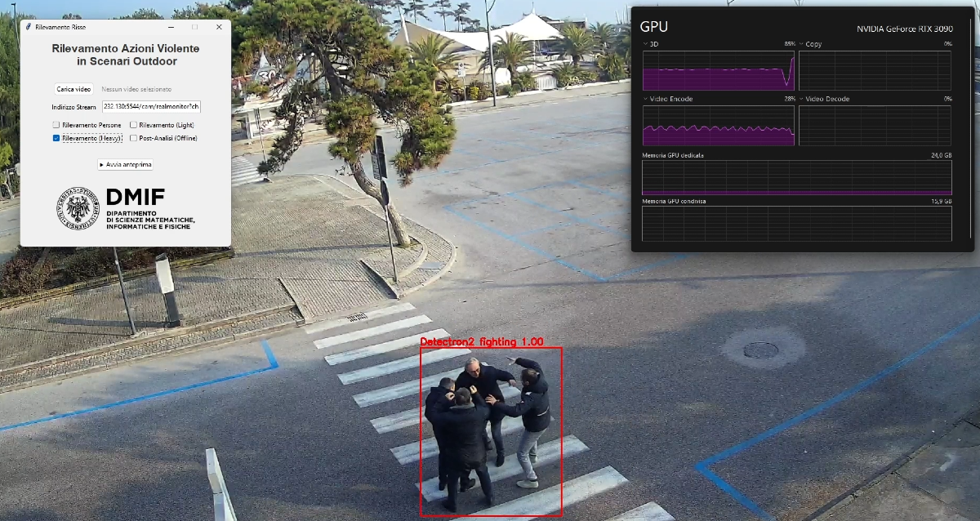980x521 pixels.
Task: Open the 3D engine graph dropdown
Action: click(x=645, y=44)
